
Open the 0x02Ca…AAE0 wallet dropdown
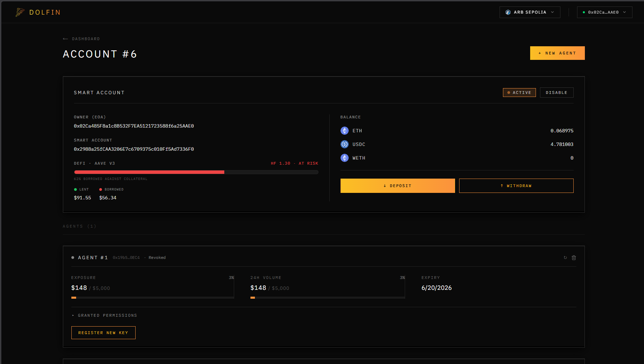[605, 12]
